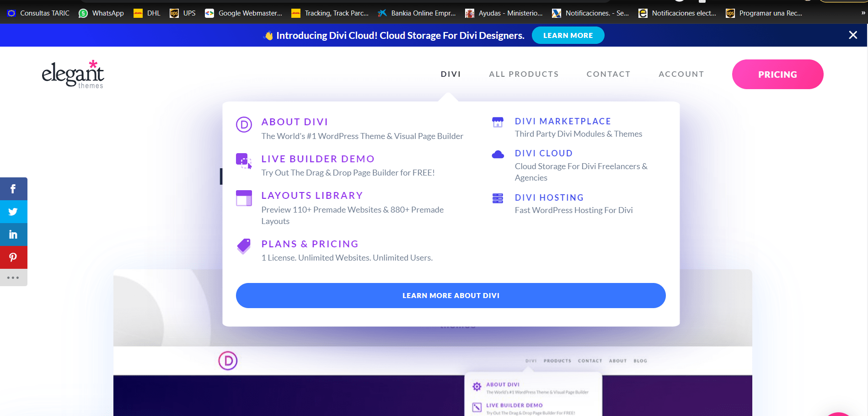Share on LinkedIn sidebar icon
The width and height of the screenshot is (868, 416).
(x=13, y=235)
